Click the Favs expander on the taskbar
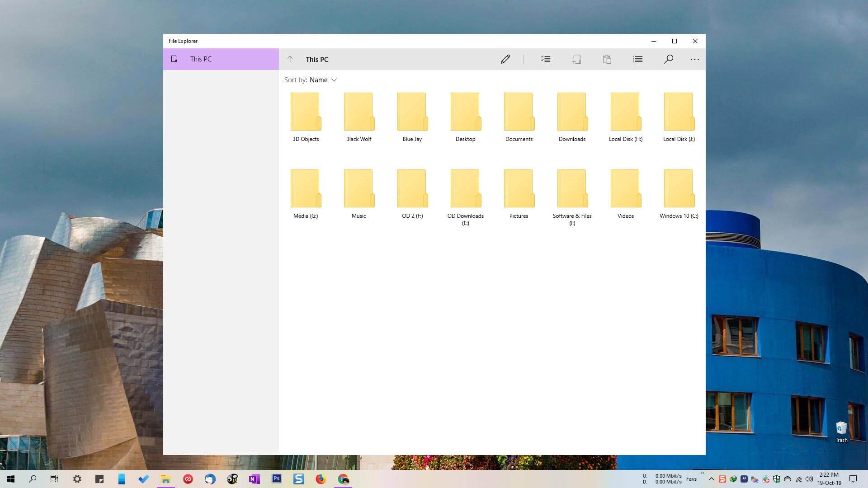This screenshot has height=488, width=868. 691,479
